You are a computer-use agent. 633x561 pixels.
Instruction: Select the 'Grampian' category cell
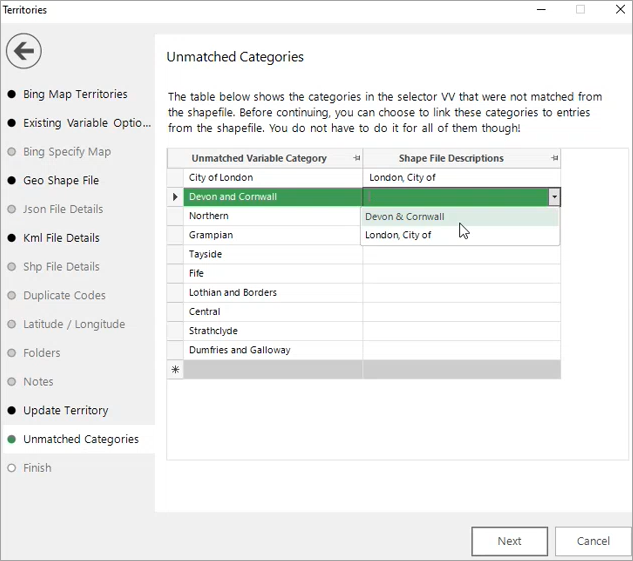(x=273, y=235)
